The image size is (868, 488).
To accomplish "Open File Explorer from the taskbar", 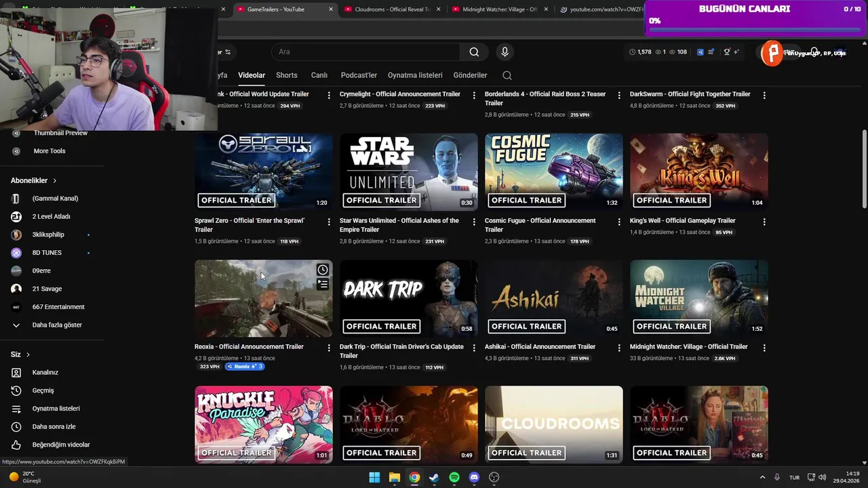I will point(394,477).
